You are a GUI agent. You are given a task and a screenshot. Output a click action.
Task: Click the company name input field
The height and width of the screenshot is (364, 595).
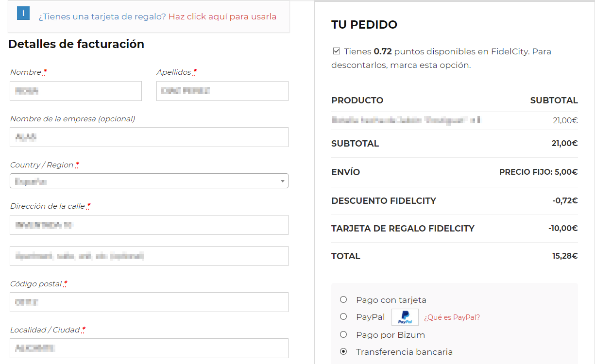[149, 137]
